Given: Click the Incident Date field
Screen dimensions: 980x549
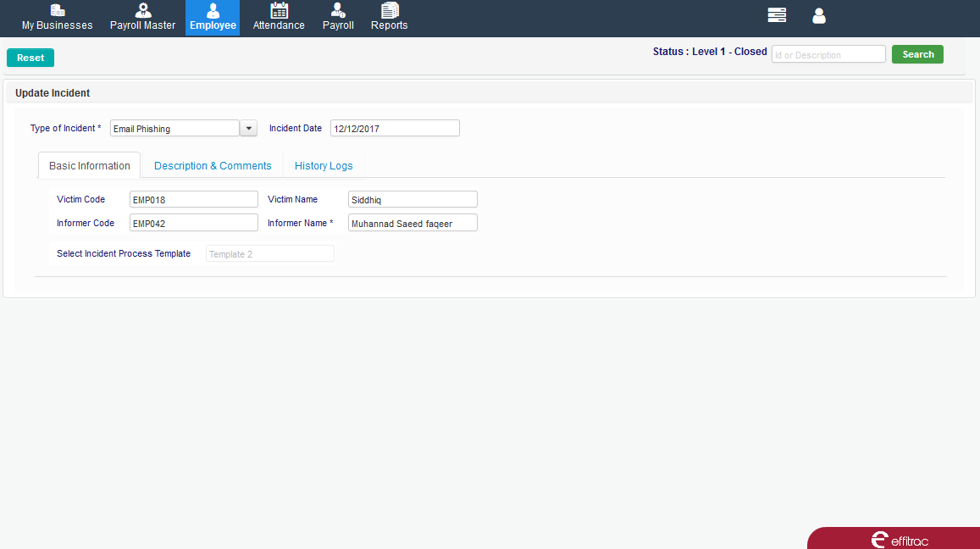Looking at the screenshot, I should point(395,129).
